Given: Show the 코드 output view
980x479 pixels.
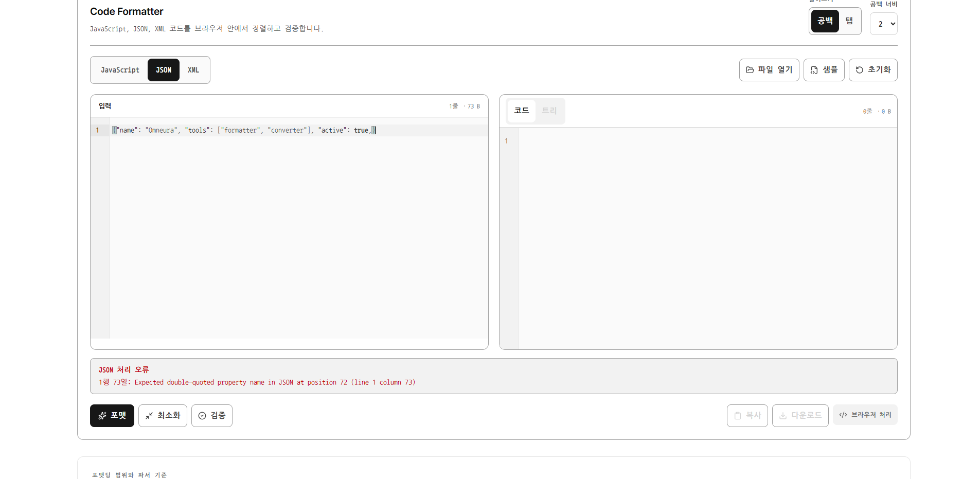Looking at the screenshot, I should [522, 111].
